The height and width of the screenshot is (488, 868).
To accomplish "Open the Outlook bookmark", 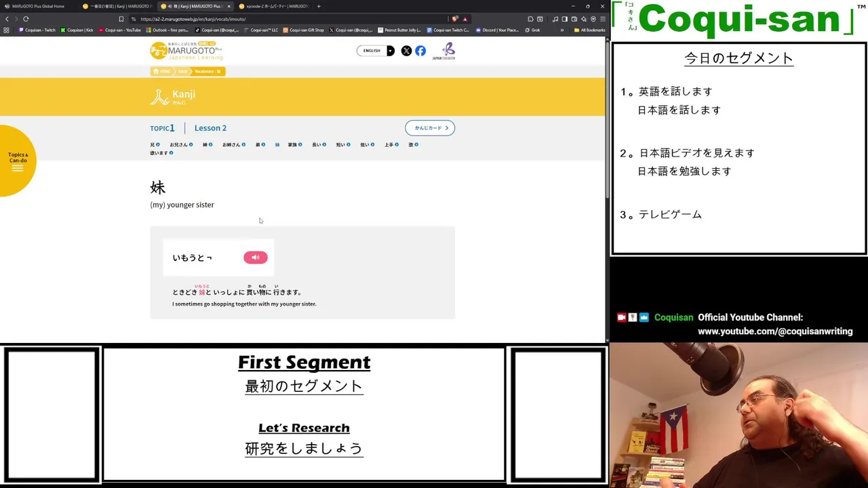I will 167,30.
